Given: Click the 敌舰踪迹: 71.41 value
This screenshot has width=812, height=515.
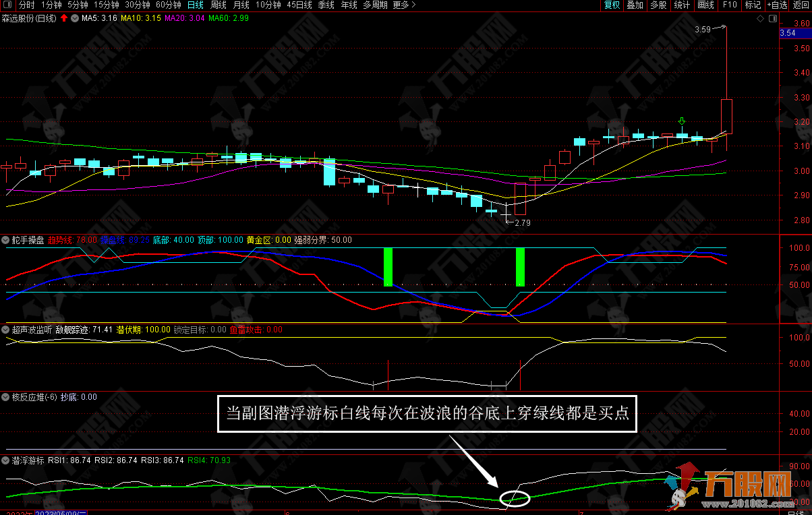Looking at the screenshot, I should [x=85, y=330].
